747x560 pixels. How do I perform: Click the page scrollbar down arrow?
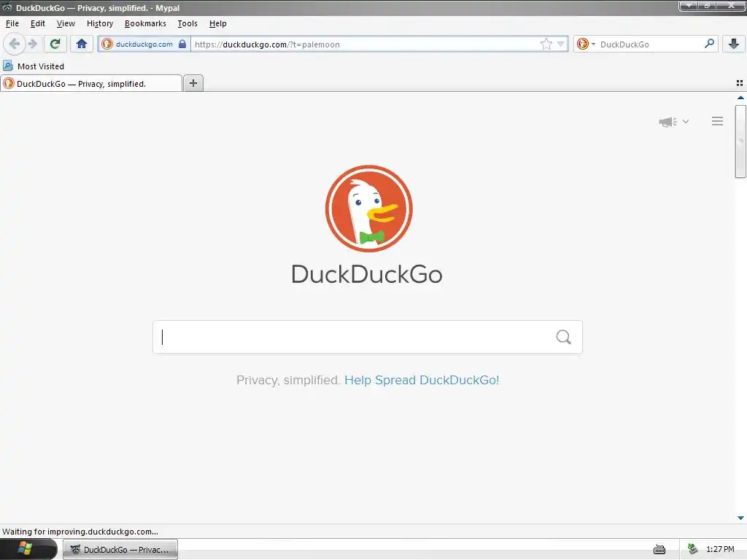[740, 518]
